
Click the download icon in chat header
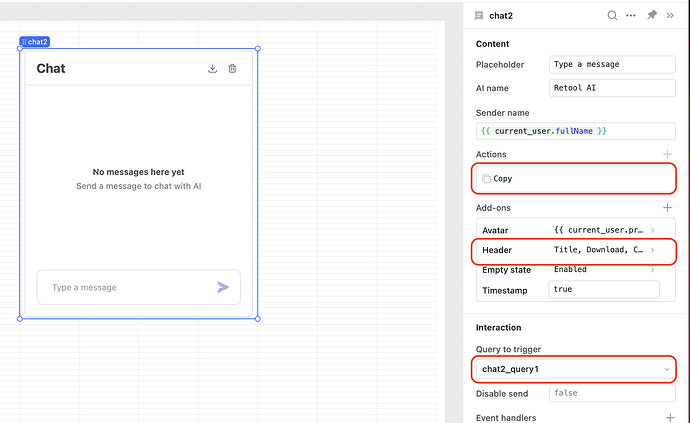(212, 69)
